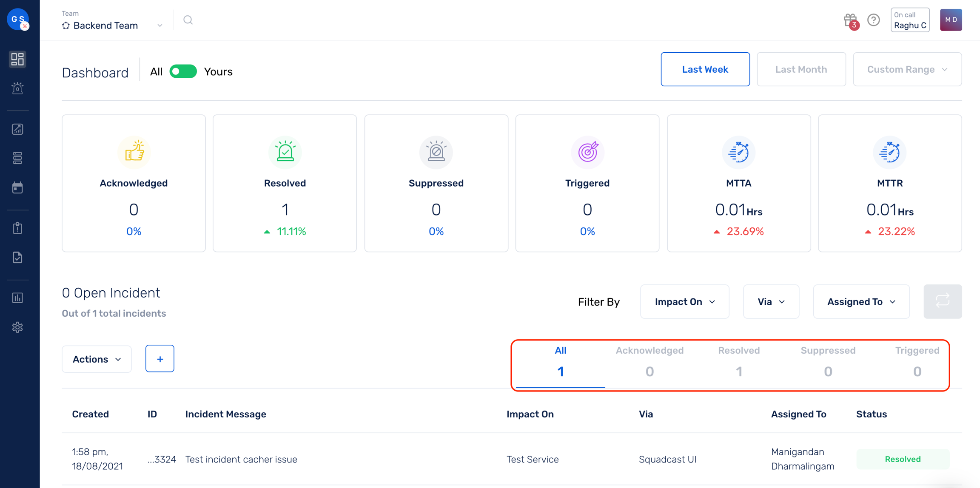Open the Services stack sidebar icon
This screenshot has height=488, width=980.
[x=17, y=158]
